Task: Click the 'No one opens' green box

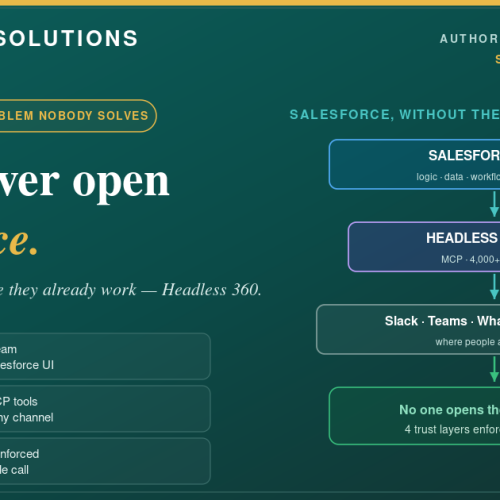Action: (x=414, y=416)
